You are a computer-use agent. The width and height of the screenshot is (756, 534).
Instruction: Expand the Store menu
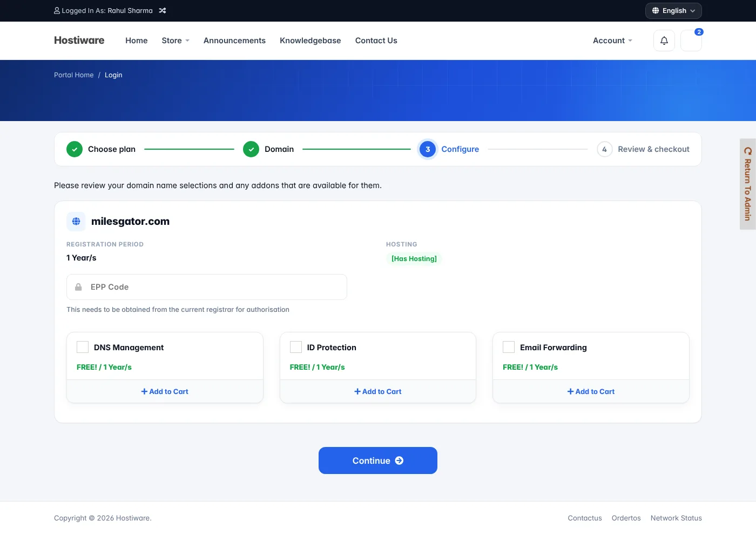tap(175, 41)
